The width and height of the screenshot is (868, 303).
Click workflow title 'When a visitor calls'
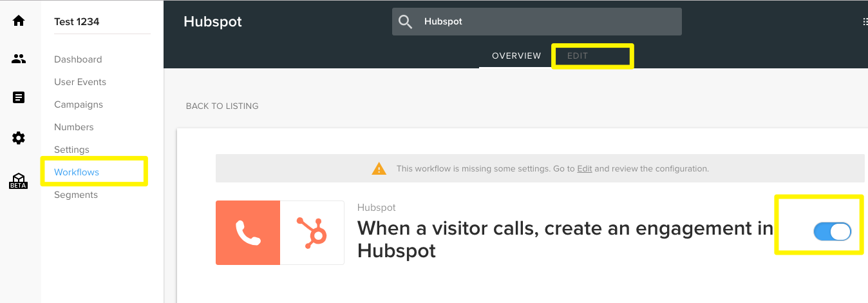coord(565,239)
